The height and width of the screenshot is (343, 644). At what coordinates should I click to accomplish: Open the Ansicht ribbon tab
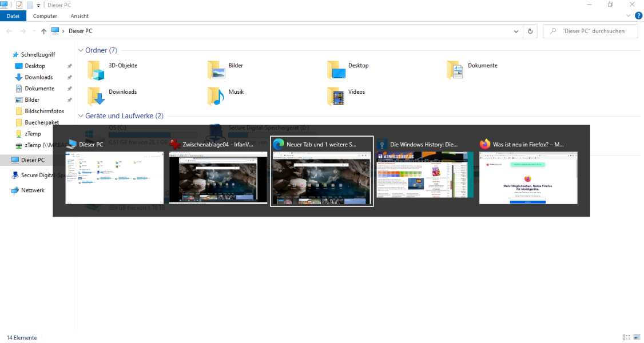(79, 16)
